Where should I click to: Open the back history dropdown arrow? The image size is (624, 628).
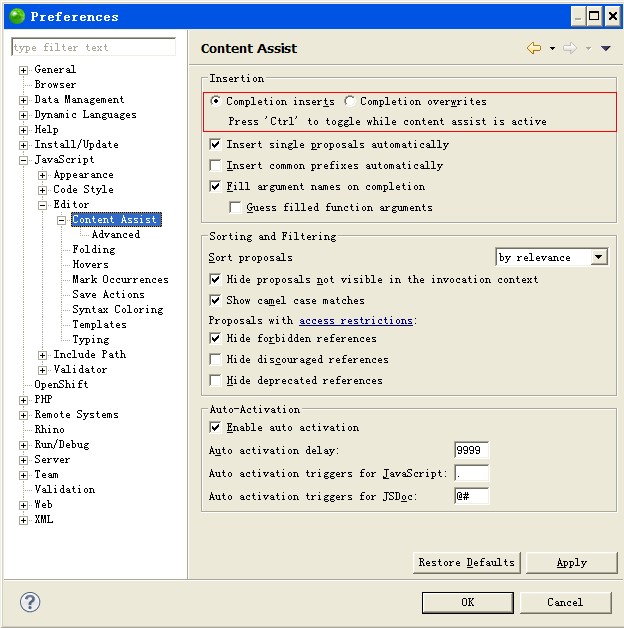(552, 48)
